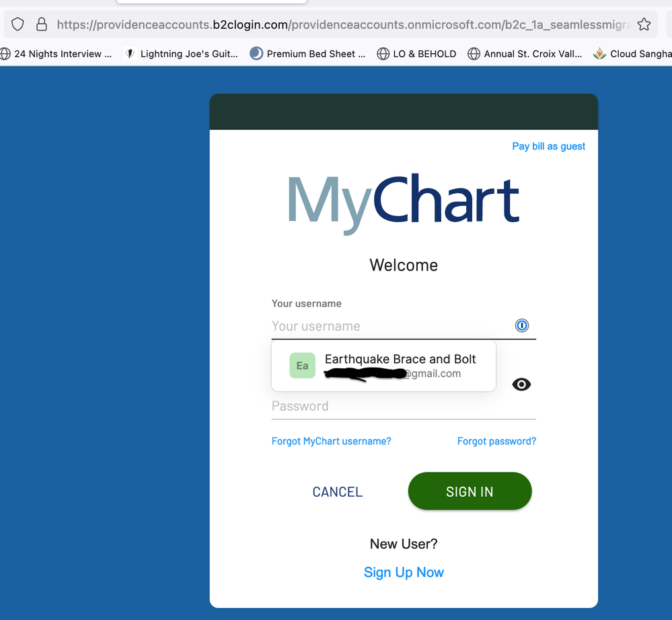Viewport: 672px width, 620px height.
Task: Click the 1Password icon in username field
Action: click(522, 326)
